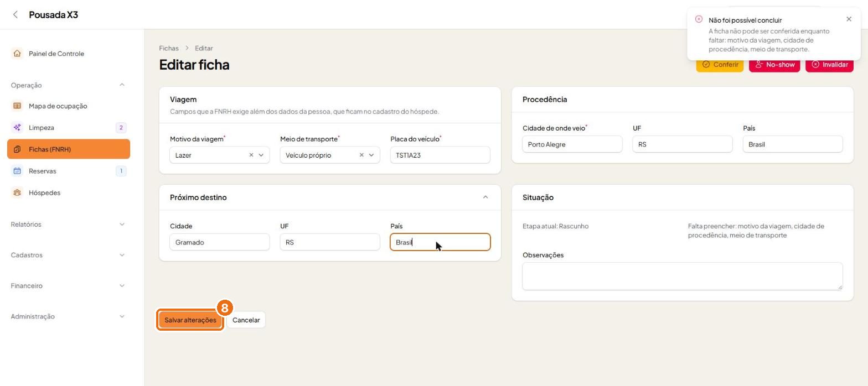This screenshot has height=386, width=868.
Task: Click the Cancelar button
Action: (246, 320)
